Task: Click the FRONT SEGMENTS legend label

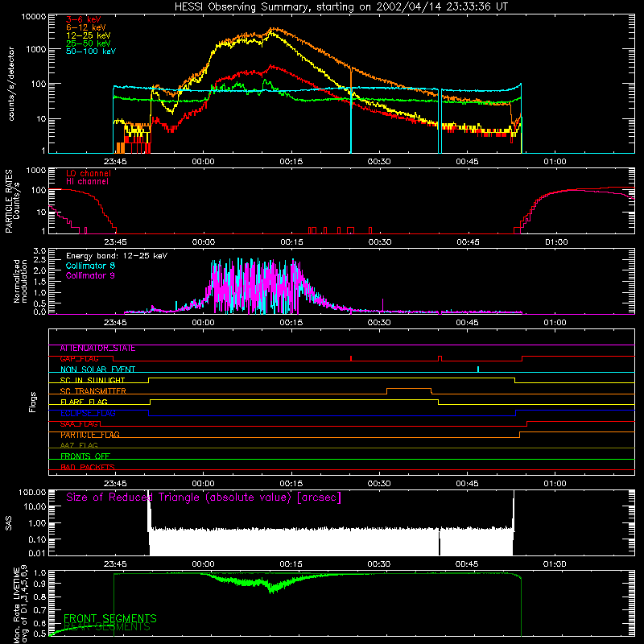Action: pos(110,618)
